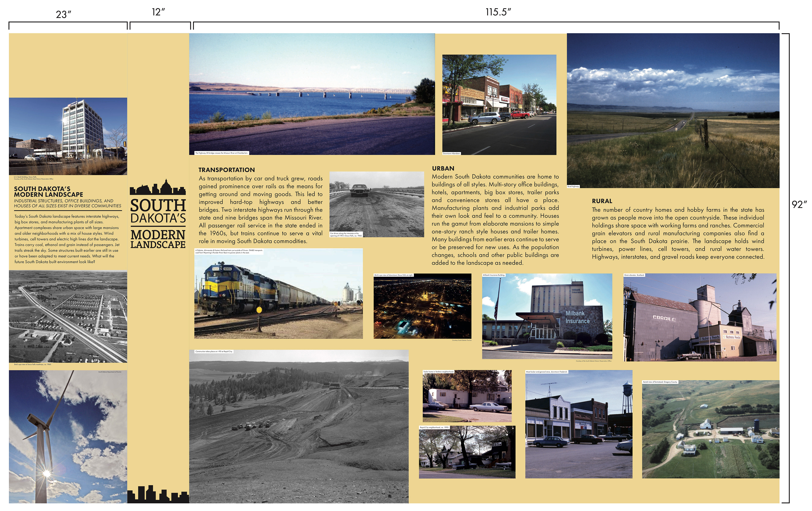This screenshot has width=812, height=511.
Task: Click the "LANDSCAPE" title word in narrow panel
Action: tap(158, 244)
